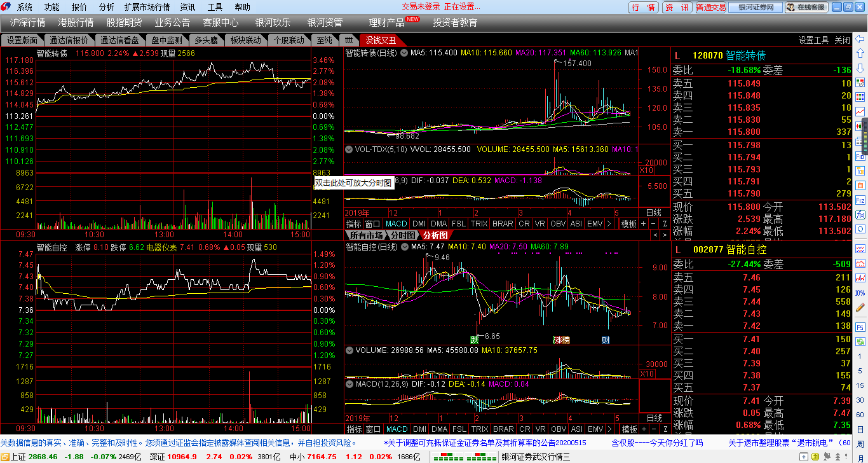Click the 上证 index value in status bar

43,457
